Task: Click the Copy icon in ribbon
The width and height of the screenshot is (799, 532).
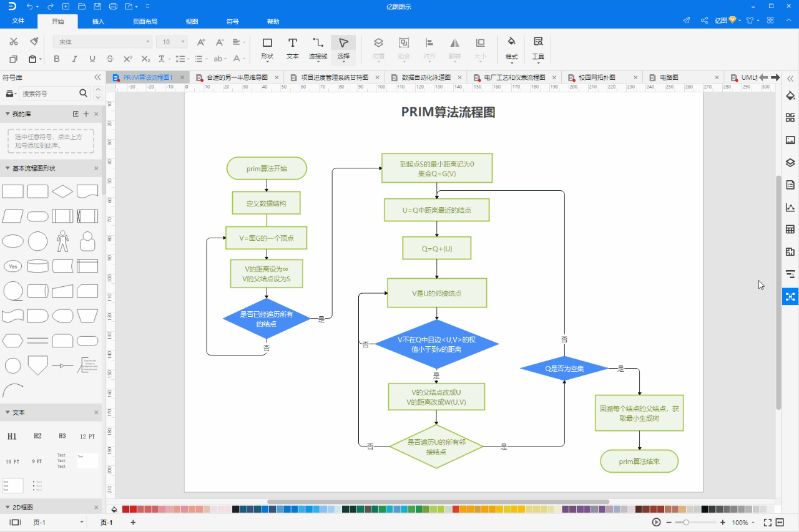Action: tap(14, 59)
